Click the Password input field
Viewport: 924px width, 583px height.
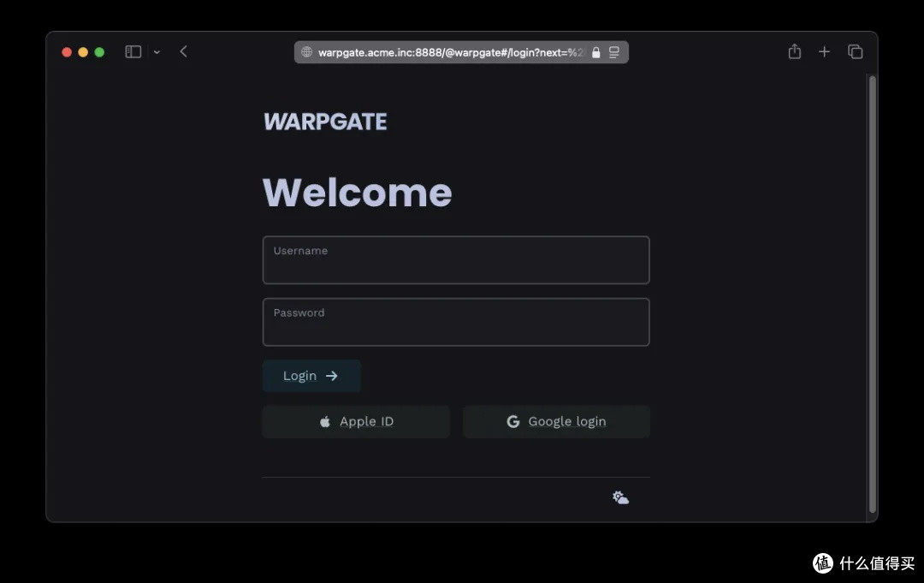(455, 322)
